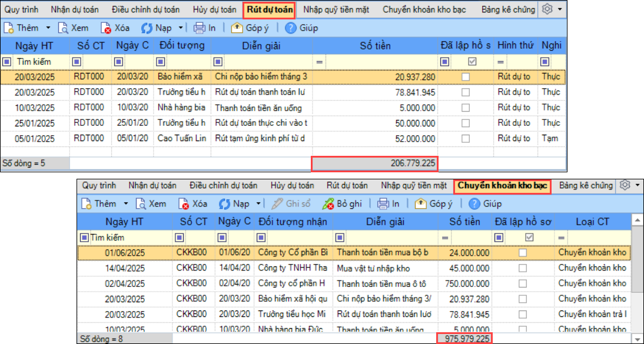Screen dimensions: 644x344
Task: Expand the Nạp dropdown arrow in the lower toolbar
Action: point(258,203)
